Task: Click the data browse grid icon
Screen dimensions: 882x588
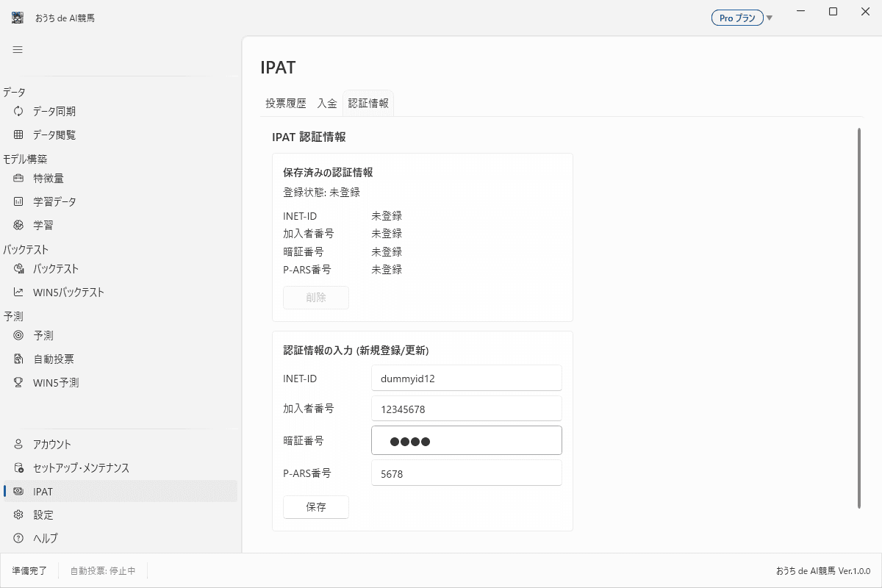Action: (x=18, y=135)
